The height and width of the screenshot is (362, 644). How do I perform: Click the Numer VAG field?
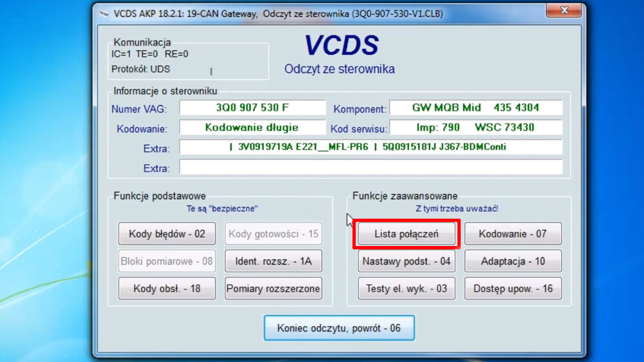252,108
